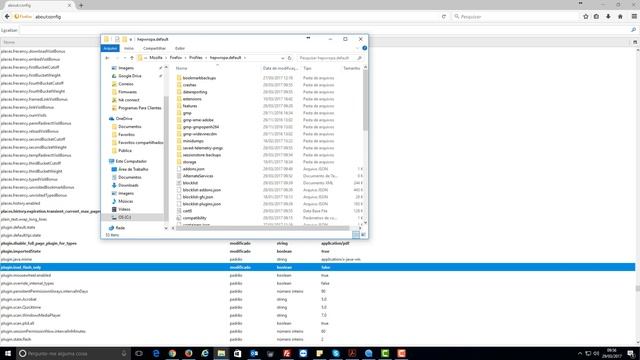Go up one folder in Explorer
640x360 pixels.
(132, 58)
